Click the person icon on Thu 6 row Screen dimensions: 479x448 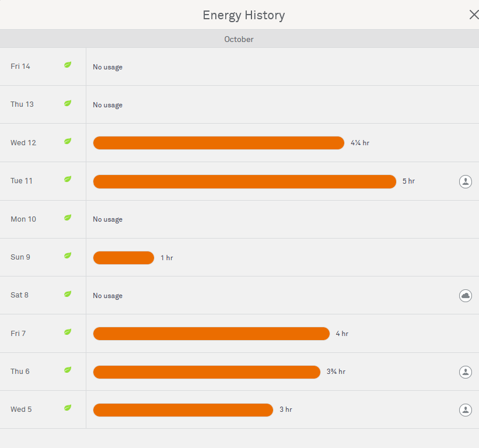pos(465,372)
